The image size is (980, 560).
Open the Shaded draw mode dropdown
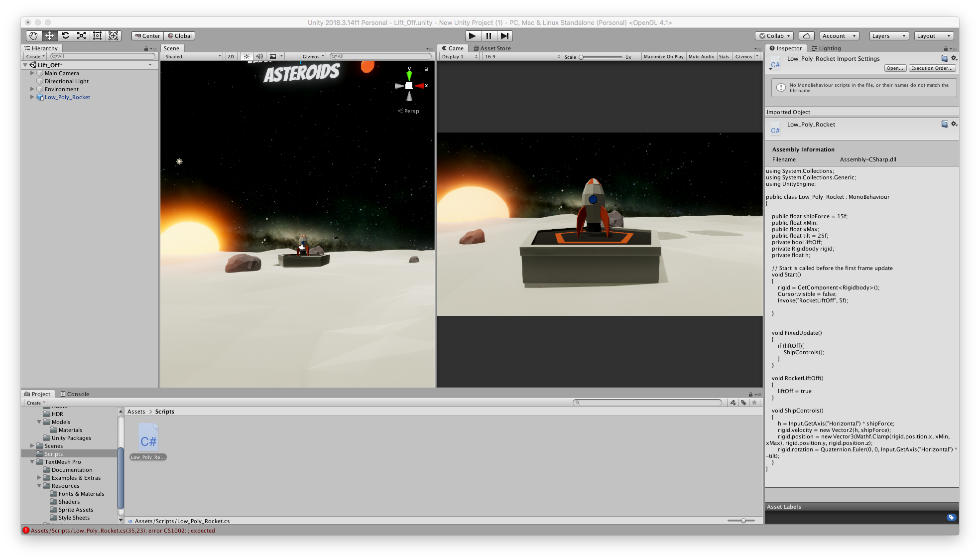[x=193, y=57]
